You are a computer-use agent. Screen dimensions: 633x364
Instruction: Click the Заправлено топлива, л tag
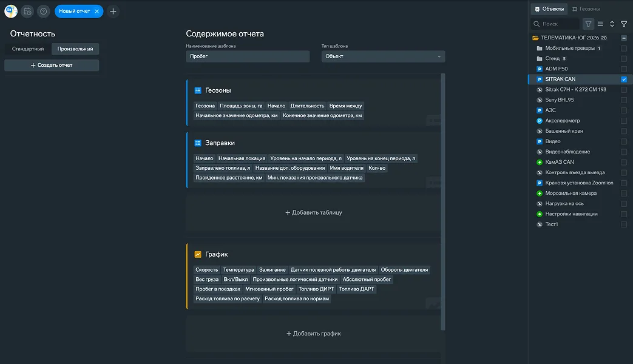[x=223, y=168]
